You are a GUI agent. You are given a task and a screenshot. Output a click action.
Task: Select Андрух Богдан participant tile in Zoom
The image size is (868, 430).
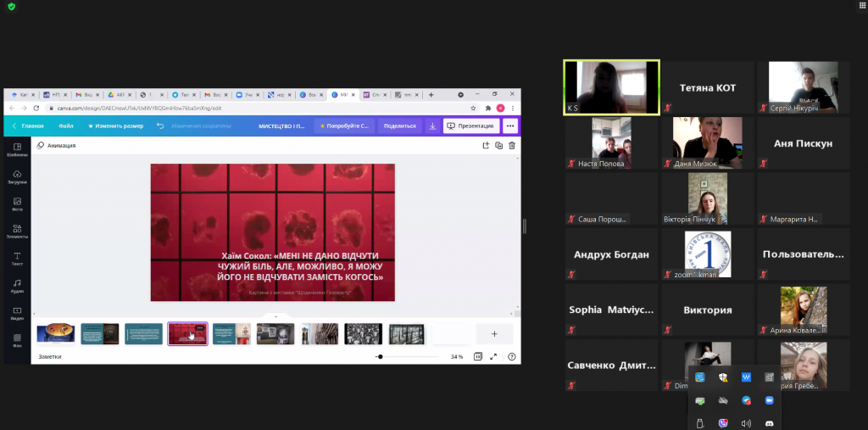(x=611, y=254)
